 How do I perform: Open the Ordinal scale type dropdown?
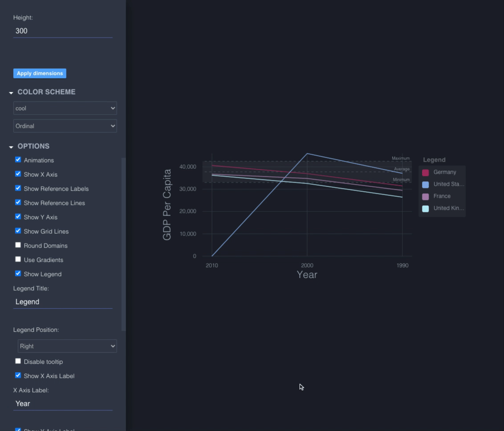tap(65, 126)
